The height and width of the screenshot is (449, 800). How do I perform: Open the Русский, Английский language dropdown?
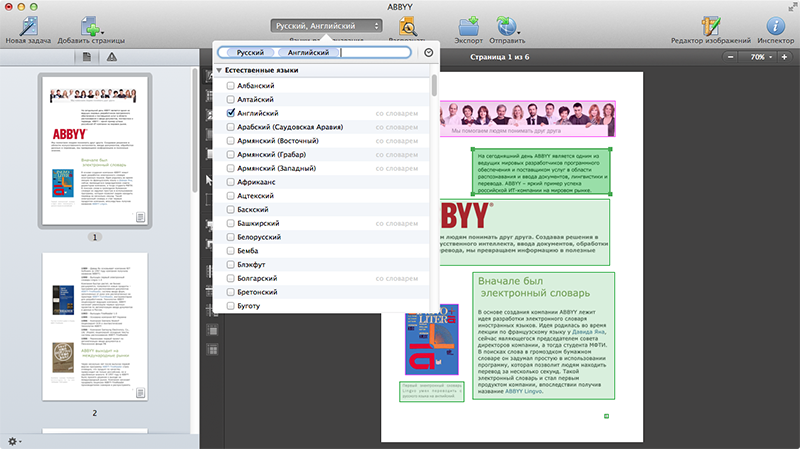(327, 25)
